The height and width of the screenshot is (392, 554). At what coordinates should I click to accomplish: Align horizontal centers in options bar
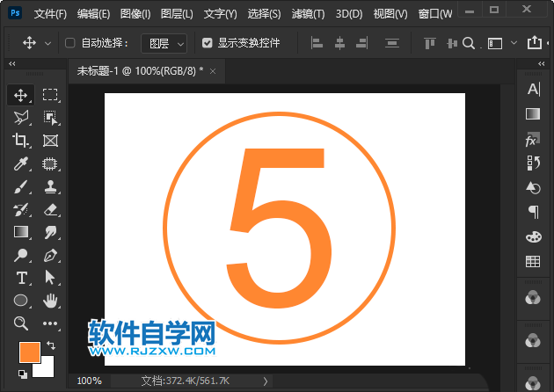click(339, 43)
